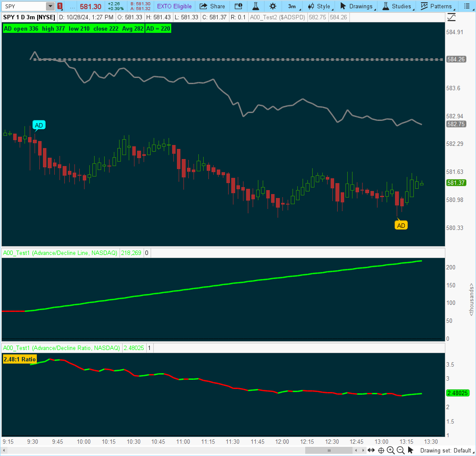Click the SPY 1 D 3m [NYSE] chart title
476x456 pixels.
pos(29,18)
